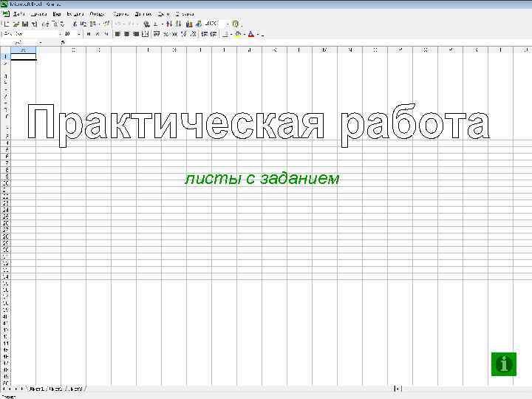Viewport: 532px width, 399px height.
Task: Paste clipboard contents from the toolbar
Action: coord(92,24)
